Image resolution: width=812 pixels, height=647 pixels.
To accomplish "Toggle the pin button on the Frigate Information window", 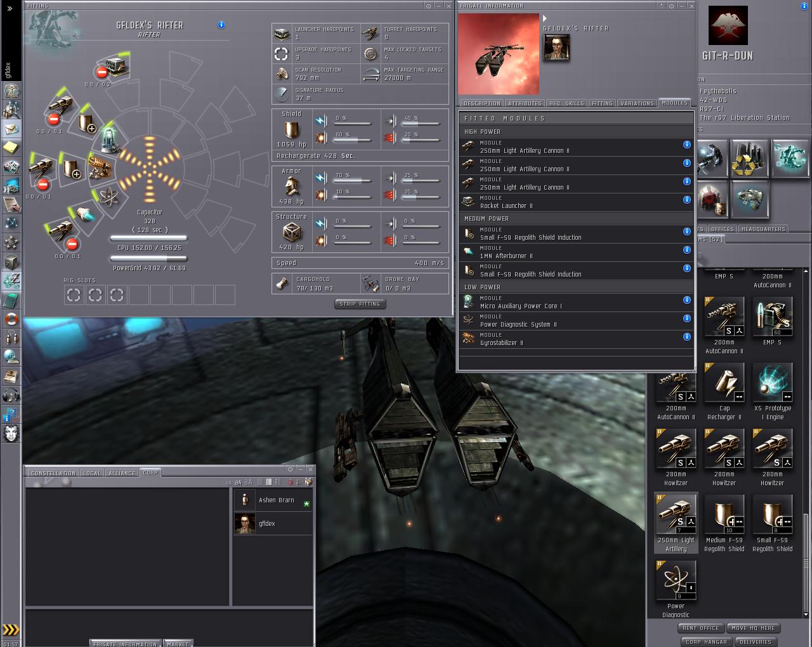I will [671, 6].
